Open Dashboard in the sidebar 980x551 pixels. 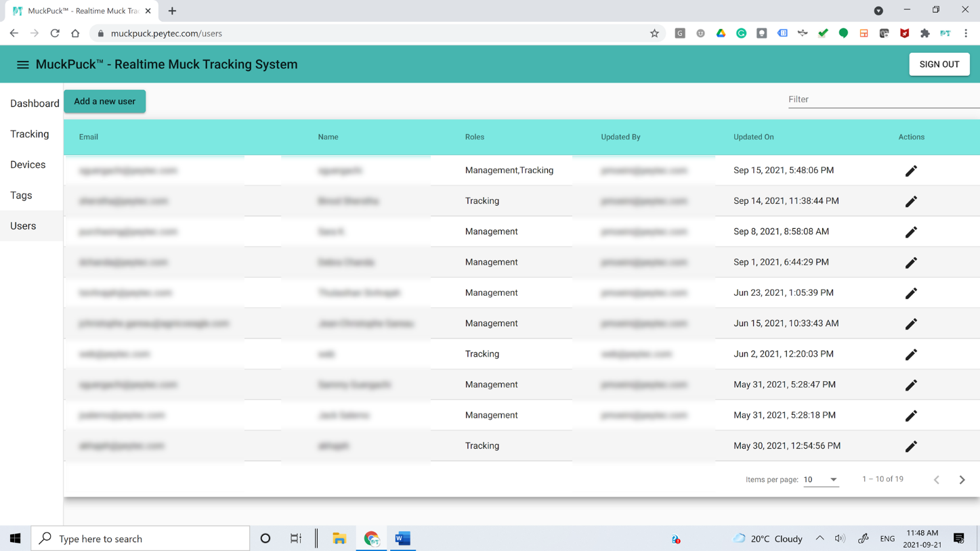tap(35, 104)
